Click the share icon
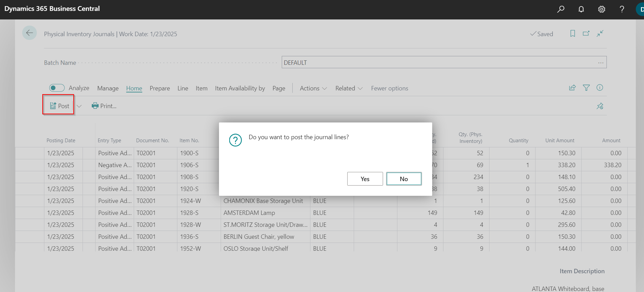 point(572,88)
